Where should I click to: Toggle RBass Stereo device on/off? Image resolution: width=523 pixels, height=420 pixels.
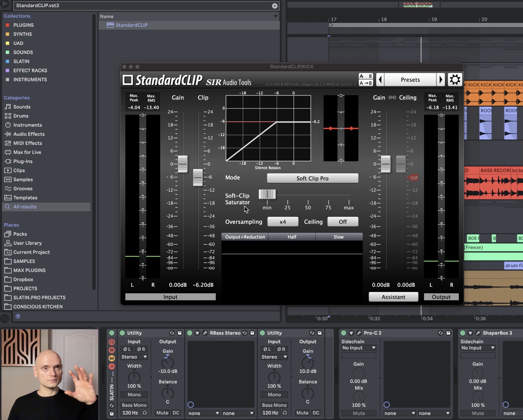coord(190,333)
